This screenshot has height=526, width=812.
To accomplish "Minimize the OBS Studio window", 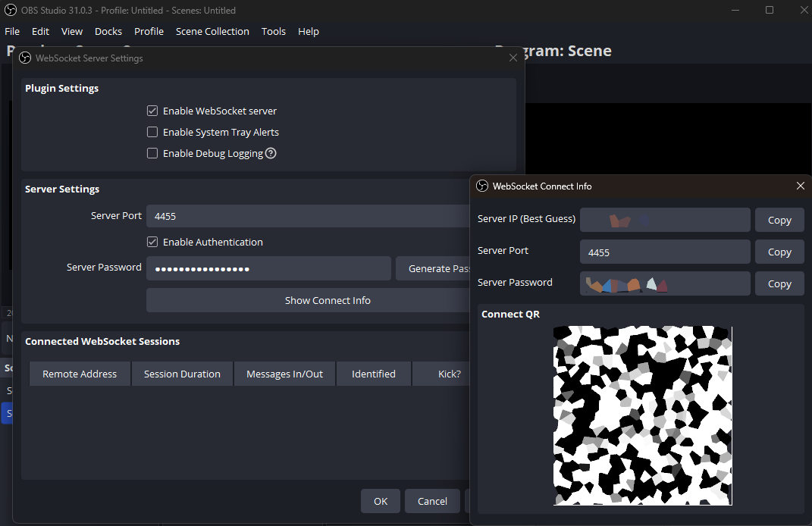I will pos(735,10).
